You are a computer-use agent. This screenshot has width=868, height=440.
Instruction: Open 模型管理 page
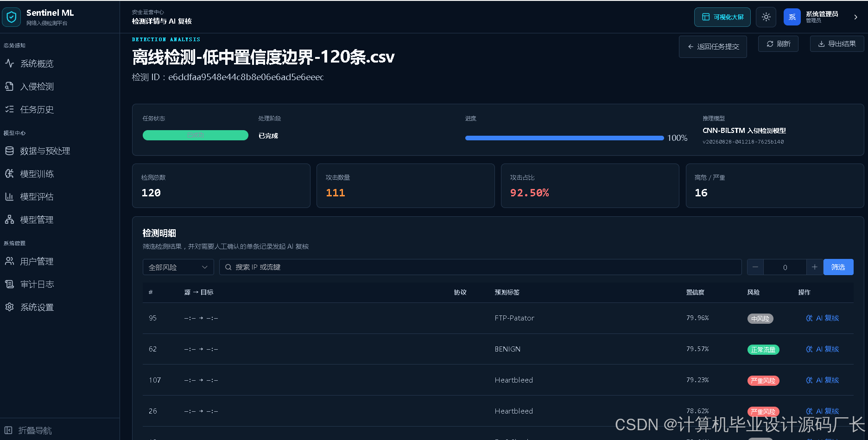point(37,220)
